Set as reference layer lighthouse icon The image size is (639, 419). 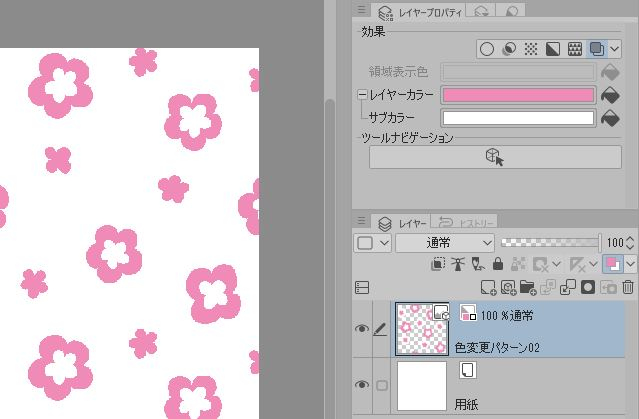click(458, 265)
